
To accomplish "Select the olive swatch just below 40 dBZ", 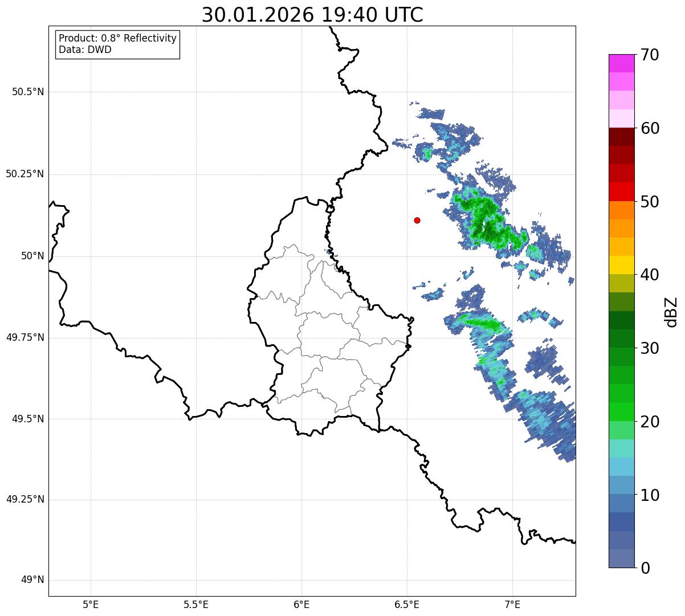I will (x=622, y=284).
